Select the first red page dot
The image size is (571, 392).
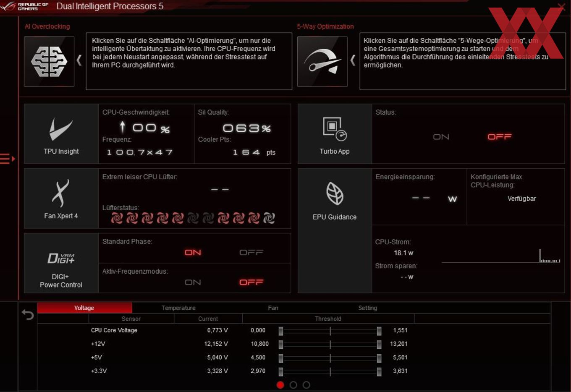tap(280, 384)
